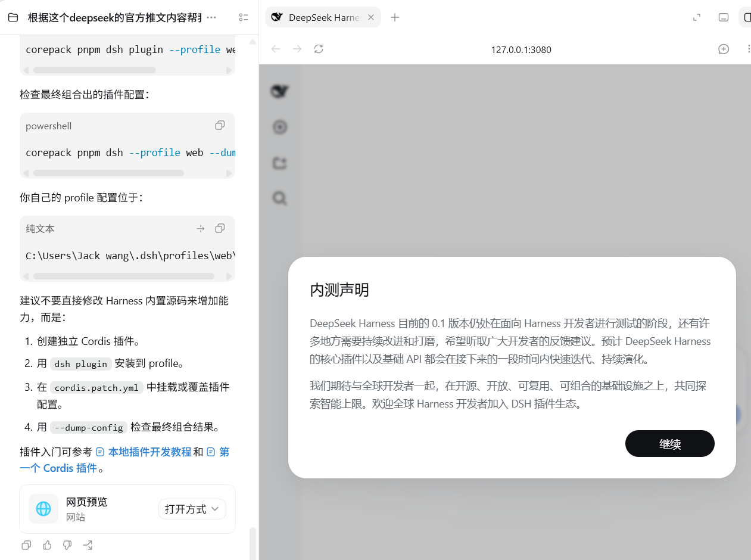Click the powershell code horizontal scrollbar
Screen dimensions: 751x560
click(x=108, y=173)
